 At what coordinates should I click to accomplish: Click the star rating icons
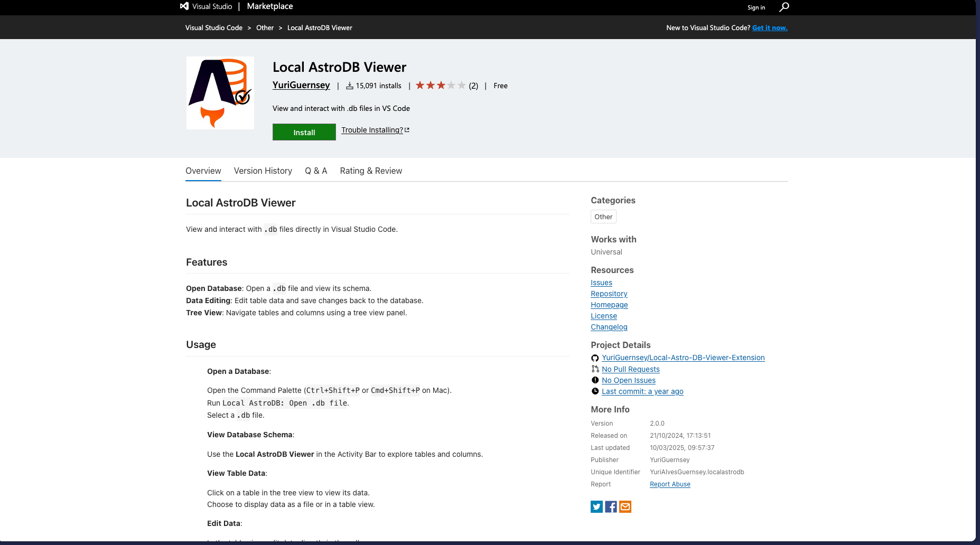[x=441, y=85]
